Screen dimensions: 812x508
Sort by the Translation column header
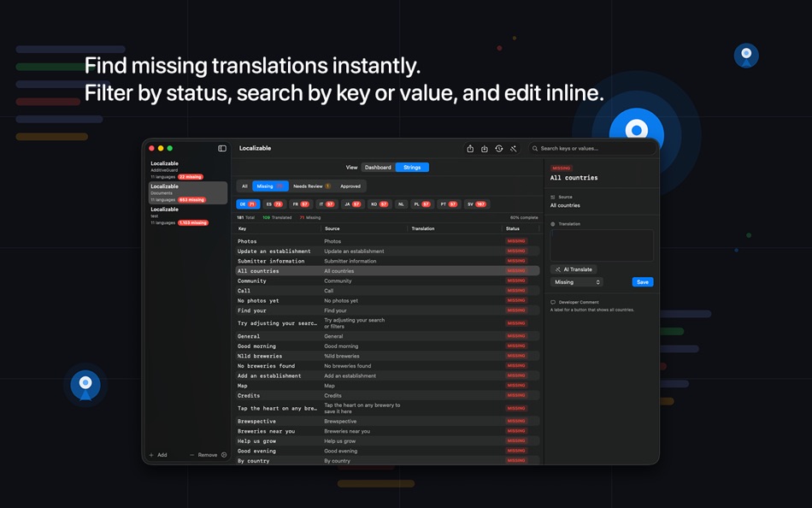coord(455,228)
